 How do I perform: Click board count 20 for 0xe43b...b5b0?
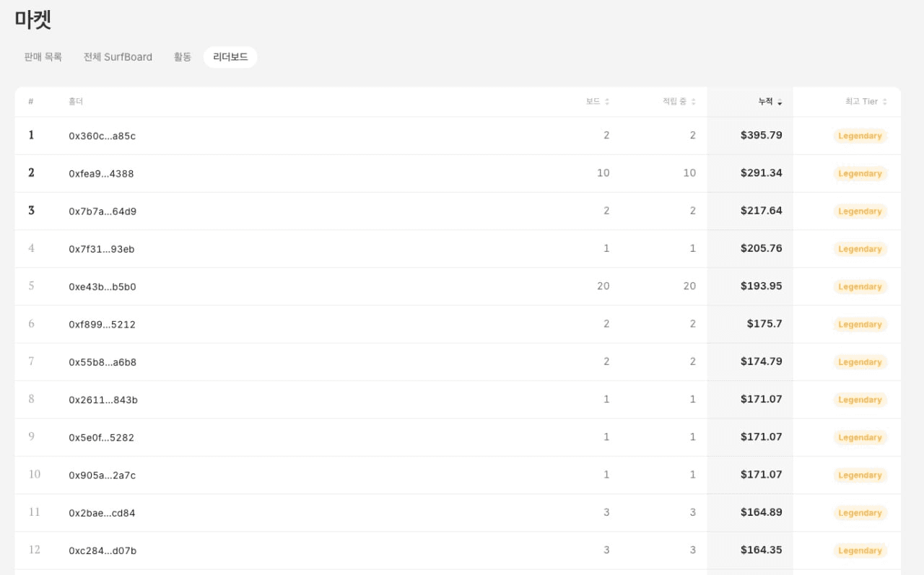(603, 286)
